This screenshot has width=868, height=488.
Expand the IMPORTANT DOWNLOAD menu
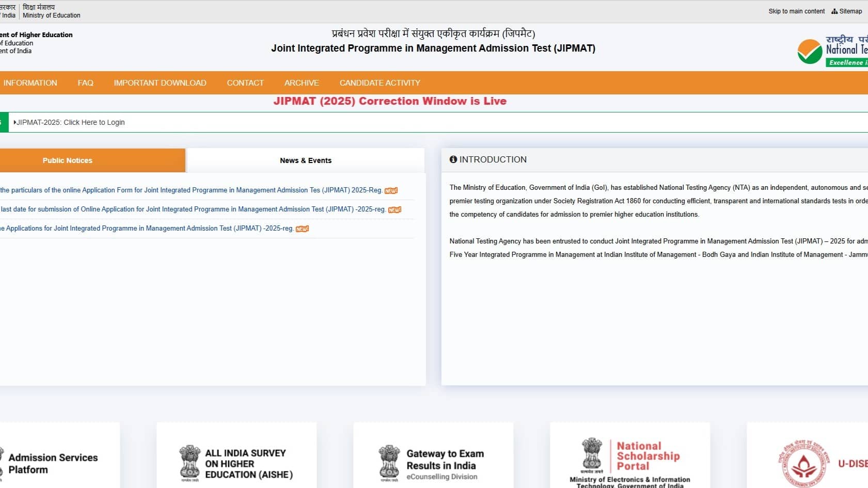click(160, 83)
